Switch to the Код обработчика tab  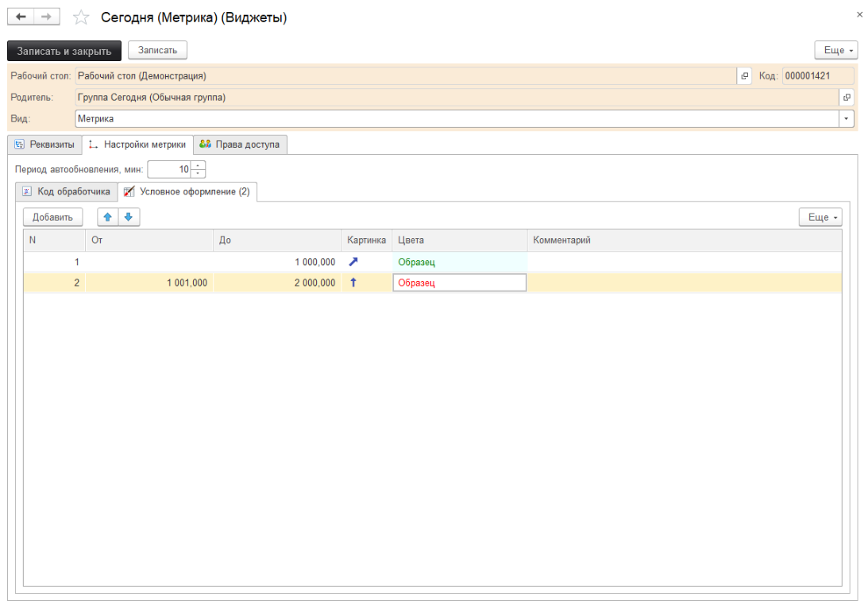(x=67, y=191)
